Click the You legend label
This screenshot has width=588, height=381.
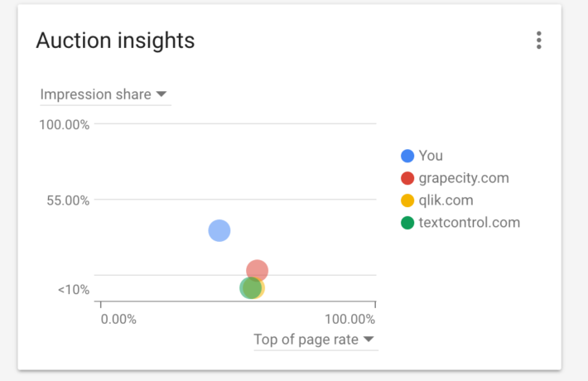pos(431,156)
